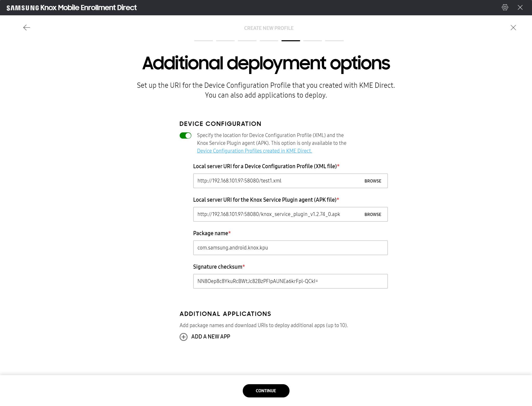Select the third progress step indicator

[x=247, y=41]
